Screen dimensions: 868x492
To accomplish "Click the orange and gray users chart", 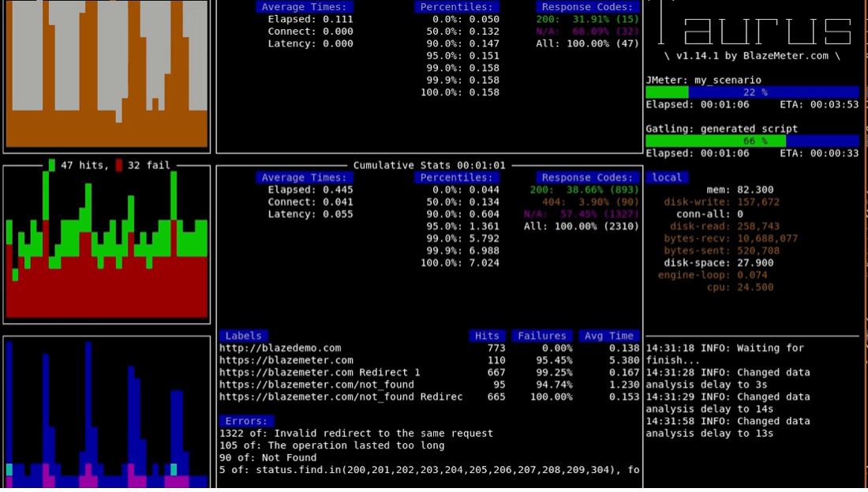I will 107,73.
